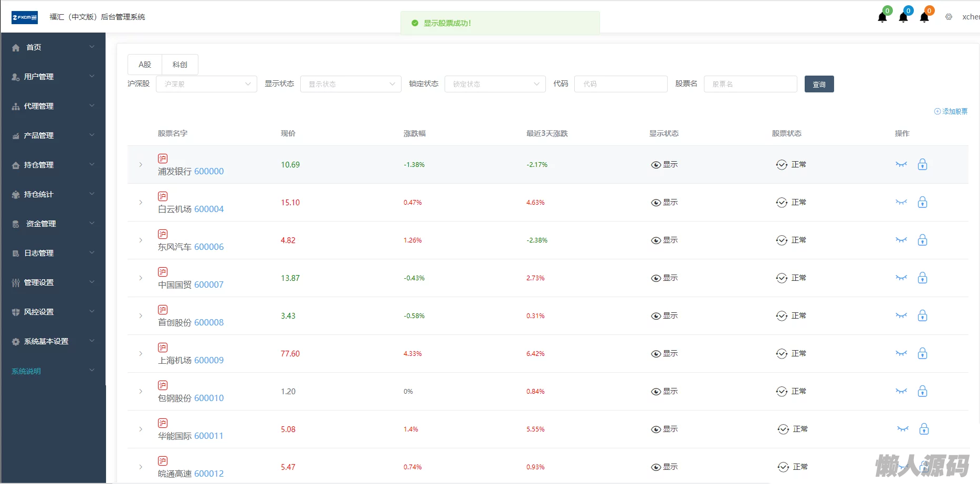Toggle 正常 stock status for 华能国际
The height and width of the screenshot is (484, 980).
coord(792,429)
